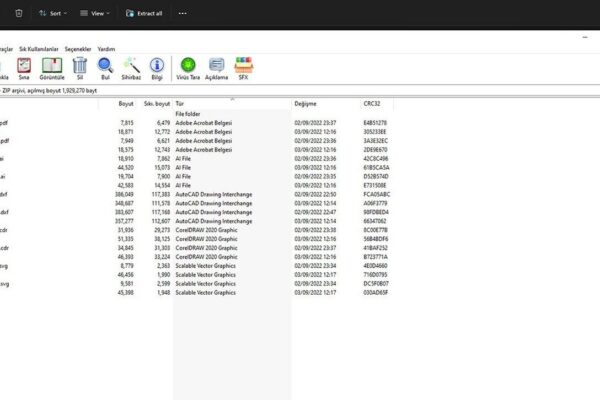Image resolution: width=600 pixels, height=400 pixels.
Task: Open the View dropdown
Action: pyautogui.click(x=96, y=14)
